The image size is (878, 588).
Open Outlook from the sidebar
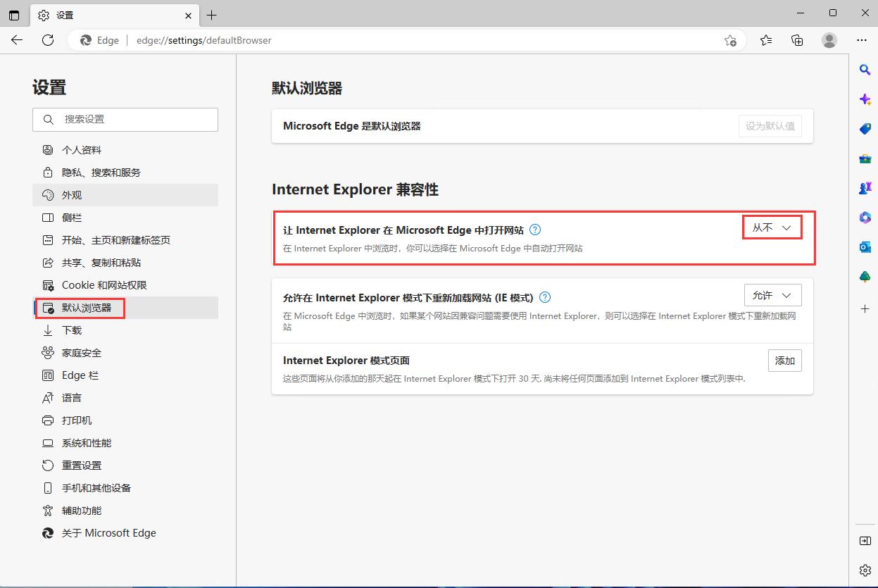pyautogui.click(x=865, y=246)
